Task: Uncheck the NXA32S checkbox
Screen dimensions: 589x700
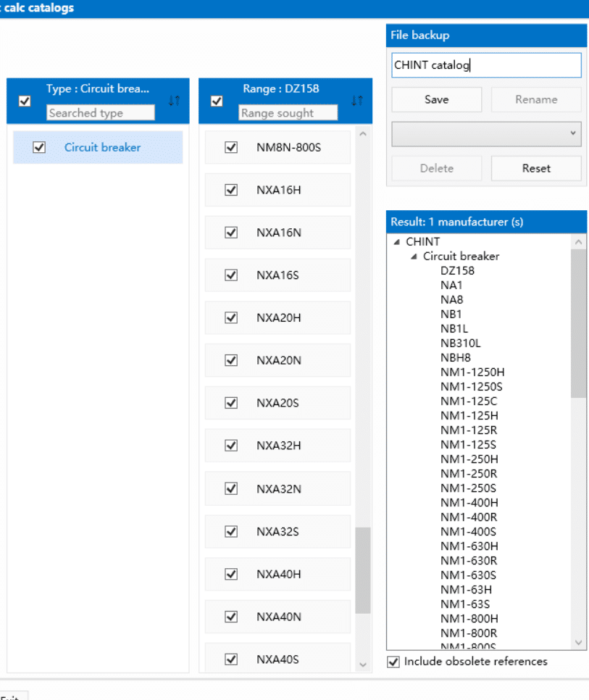Action: point(231,532)
